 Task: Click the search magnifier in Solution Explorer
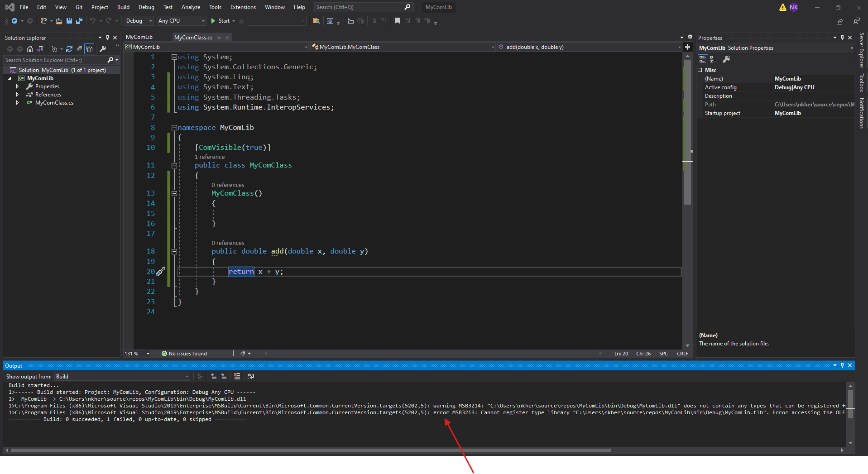(110, 60)
